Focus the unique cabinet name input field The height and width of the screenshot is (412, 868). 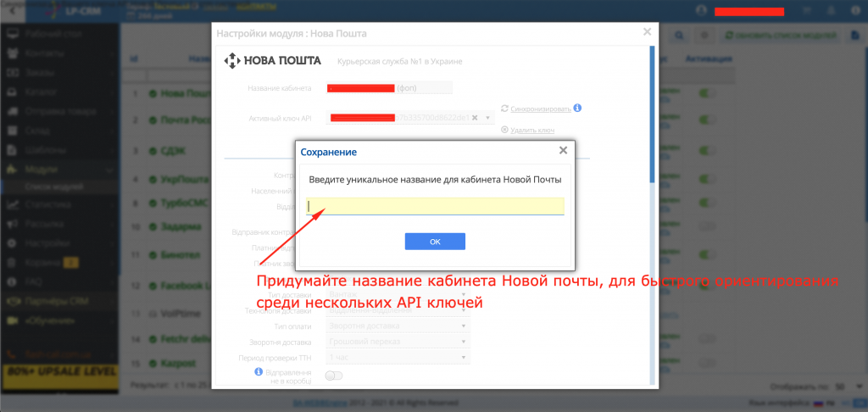point(435,206)
